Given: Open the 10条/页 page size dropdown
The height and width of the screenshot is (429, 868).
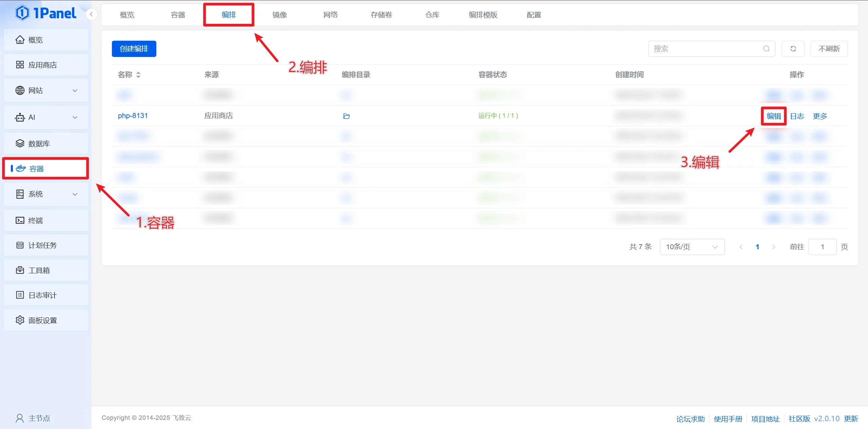Looking at the screenshot, I should [x=692, y=247].
